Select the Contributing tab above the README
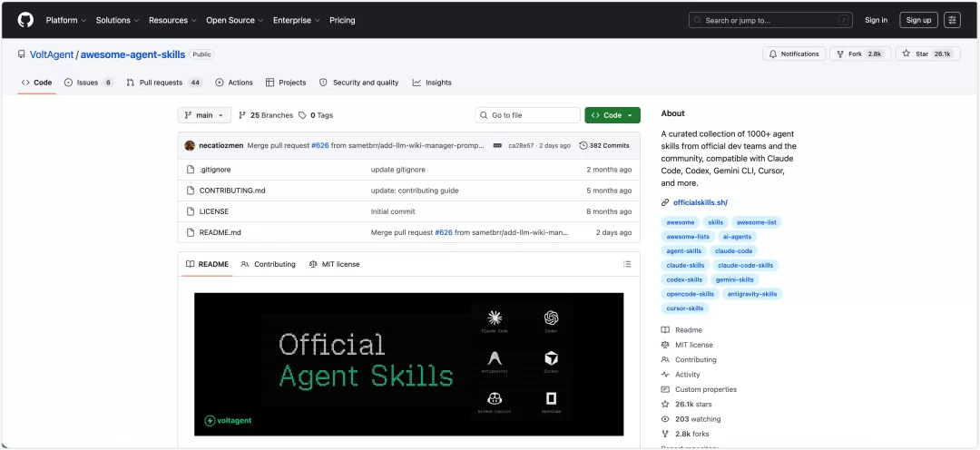This screenshot has height=450, width=980. pyautogui.click(x=268, y=264)
